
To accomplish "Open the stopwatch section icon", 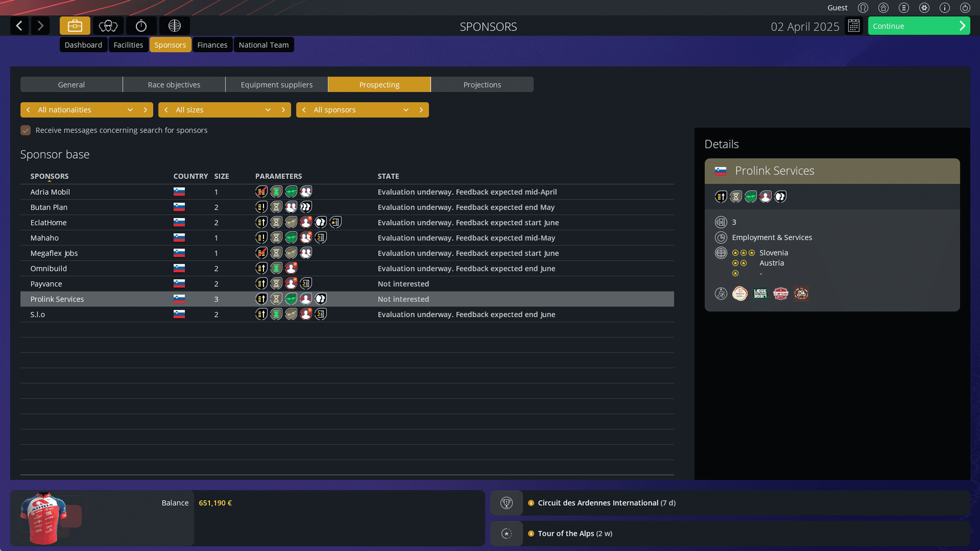I will coord(141,26).
